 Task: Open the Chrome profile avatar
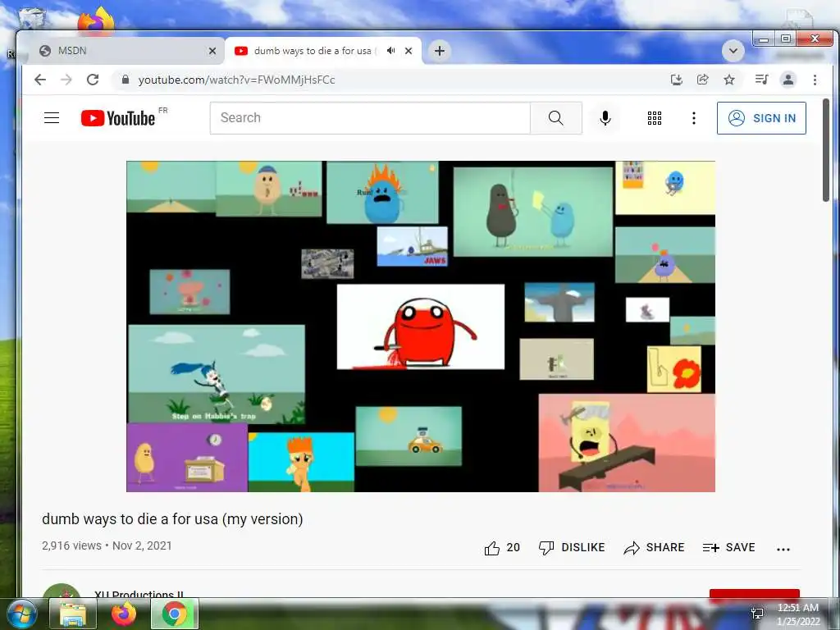tap(788, 80)
